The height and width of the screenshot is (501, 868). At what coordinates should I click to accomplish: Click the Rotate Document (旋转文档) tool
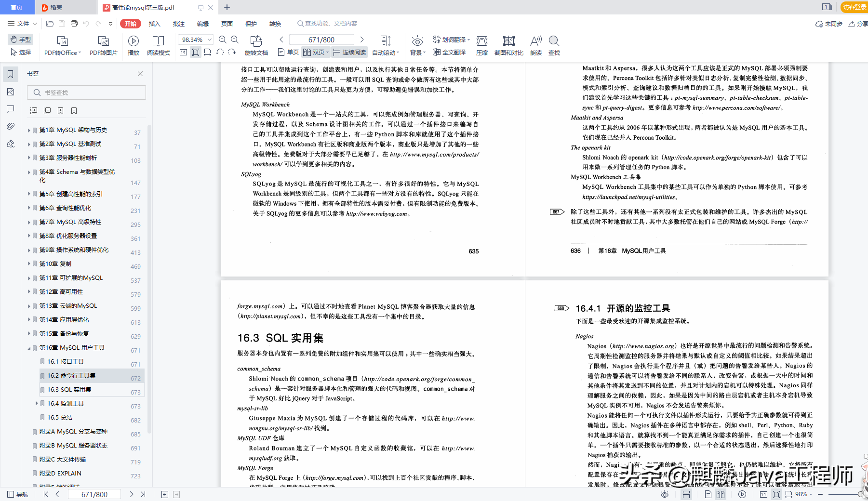(256, 46)
